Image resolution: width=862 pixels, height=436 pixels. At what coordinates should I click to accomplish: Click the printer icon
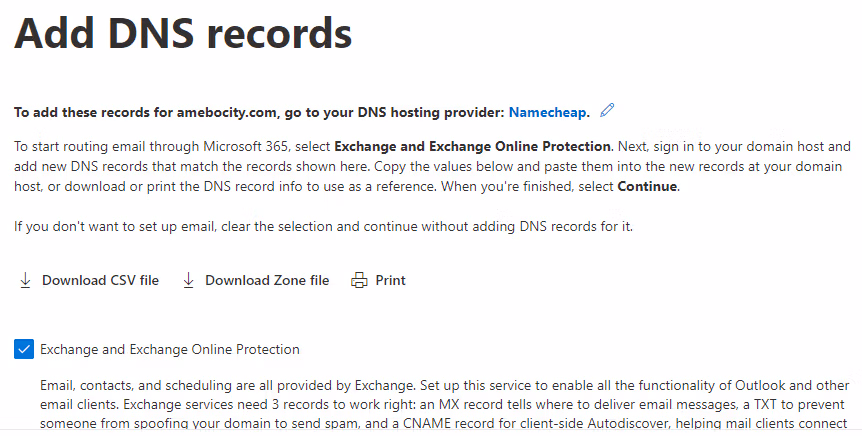pyautogui.click(x=359, y=281)
